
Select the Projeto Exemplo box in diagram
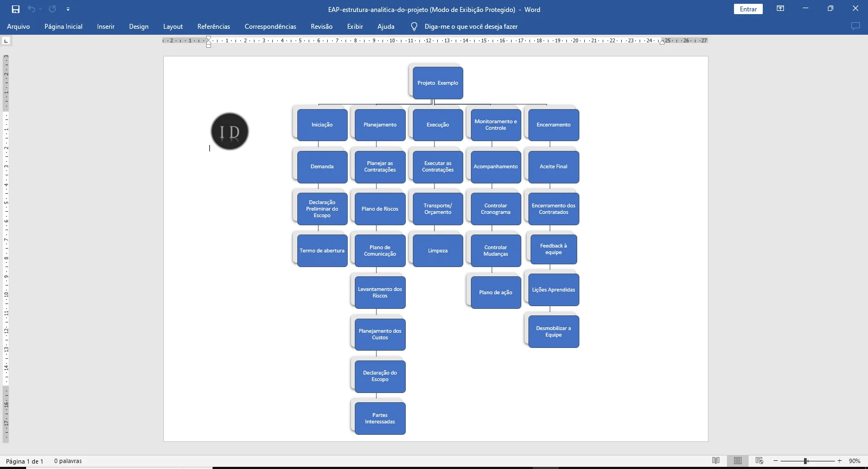[x=438, y=83]
